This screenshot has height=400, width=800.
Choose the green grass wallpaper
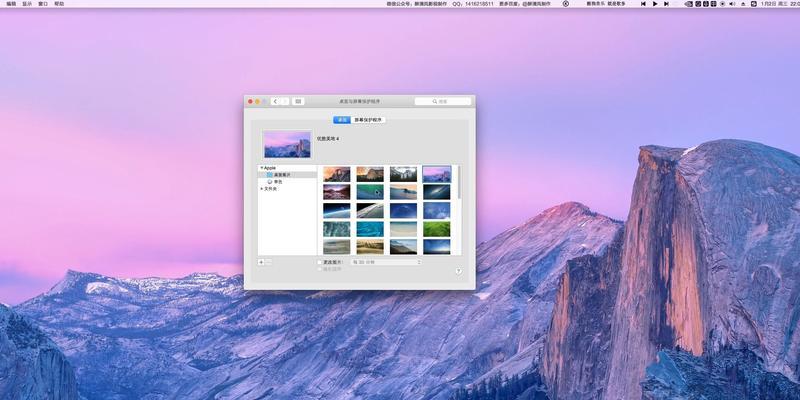point(437,229)
